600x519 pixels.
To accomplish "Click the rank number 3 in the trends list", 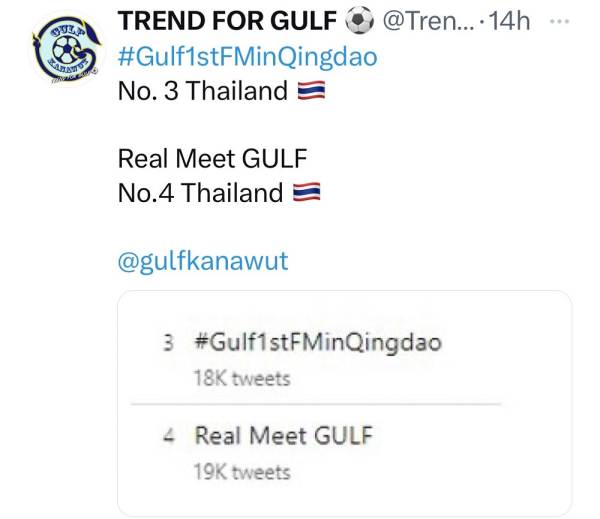I will (x=168, y=343).
